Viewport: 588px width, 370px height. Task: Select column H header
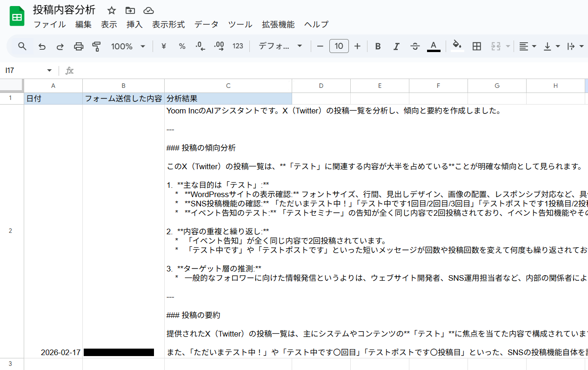pyautogui.click(x=555, y=86)
